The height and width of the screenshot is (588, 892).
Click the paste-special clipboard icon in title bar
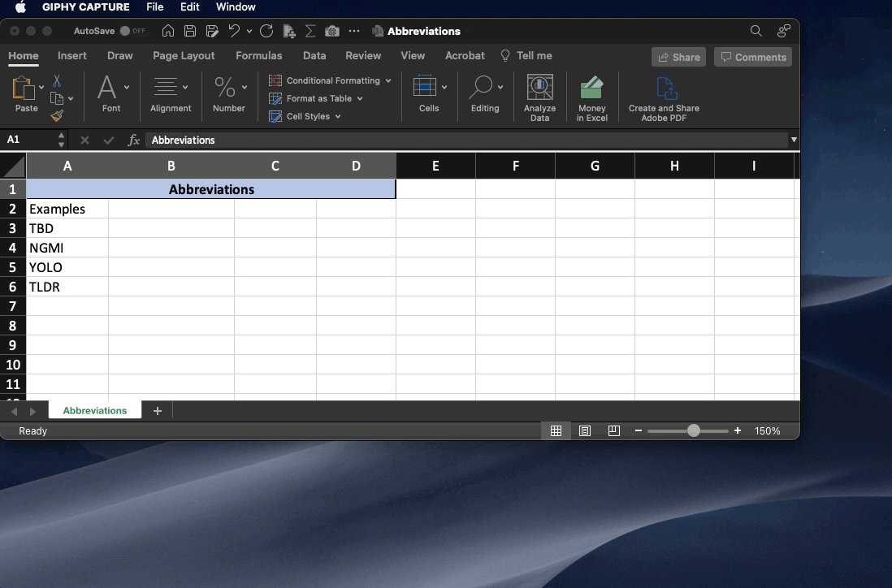[x=289, y=31]
